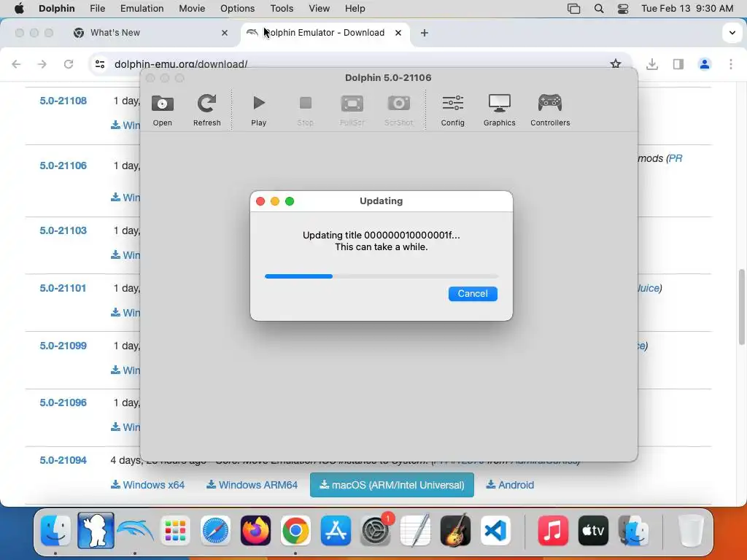View site information icon in address bar
The height and width of the screenshot is (560, 747).
(99, 64)
